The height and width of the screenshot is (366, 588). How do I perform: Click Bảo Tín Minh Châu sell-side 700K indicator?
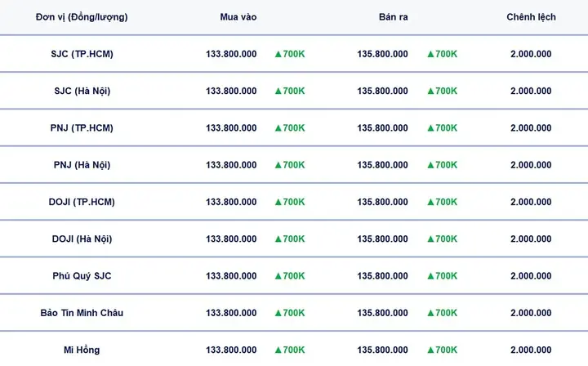(443, 313)
